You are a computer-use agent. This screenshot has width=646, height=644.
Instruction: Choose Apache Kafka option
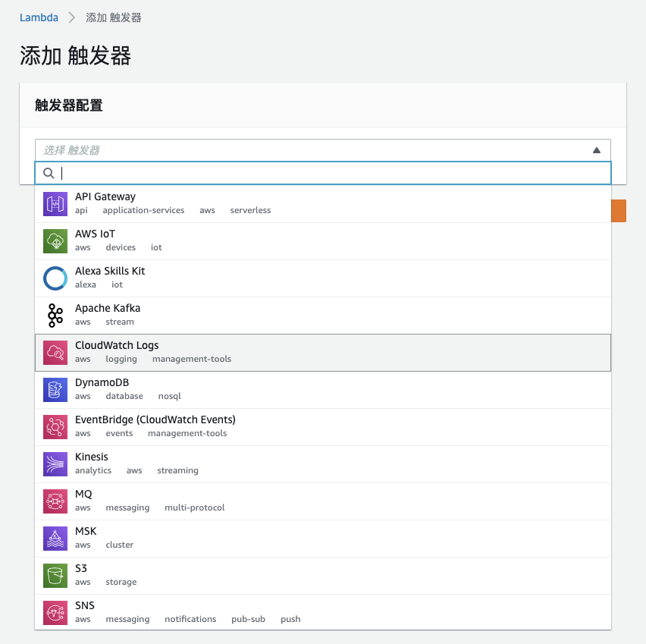point(322,316)
